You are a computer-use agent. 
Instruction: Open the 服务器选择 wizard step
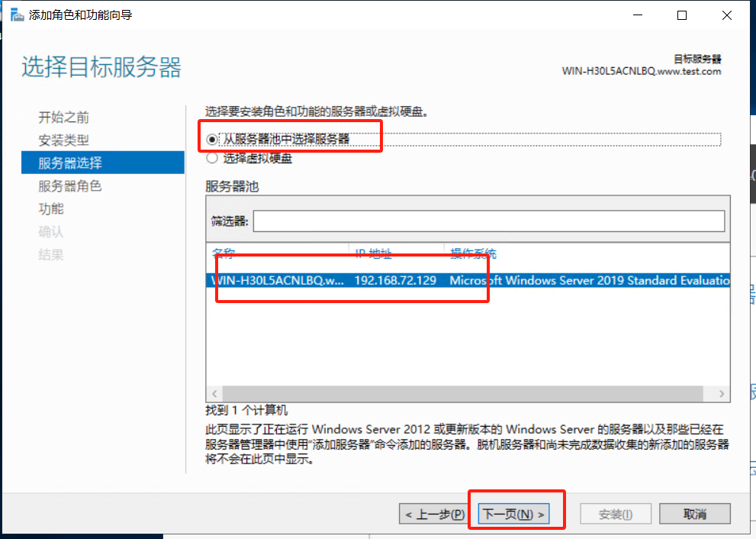pyautogui.click(x=103, y=163)
